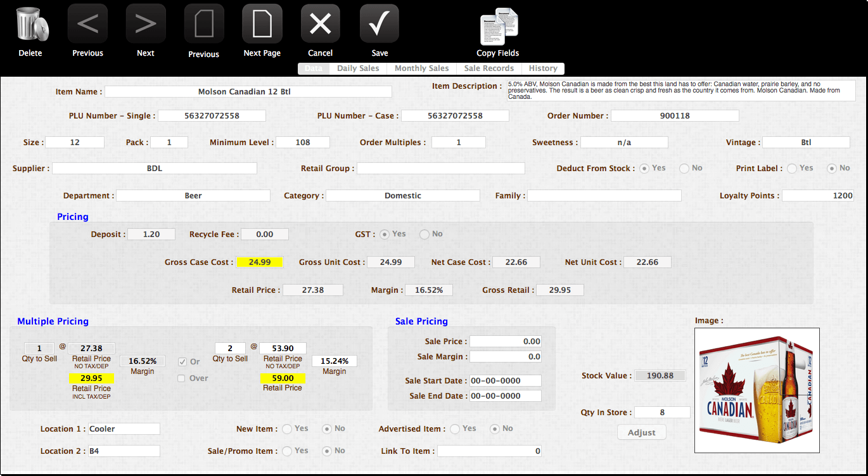The image size is (868, 476).
Task: Click the Adjust button
Action: point(641,432)
